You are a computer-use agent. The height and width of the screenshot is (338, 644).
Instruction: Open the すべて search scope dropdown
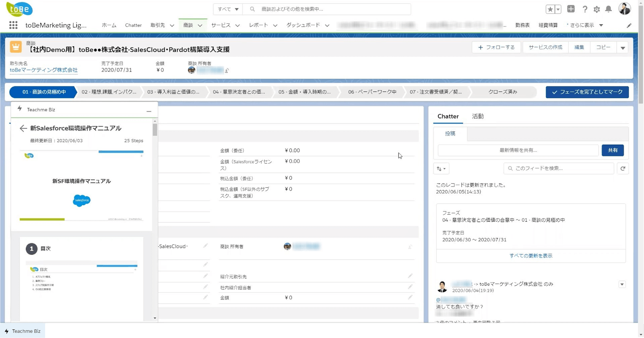pyautogui.click(x=228, y=9)
